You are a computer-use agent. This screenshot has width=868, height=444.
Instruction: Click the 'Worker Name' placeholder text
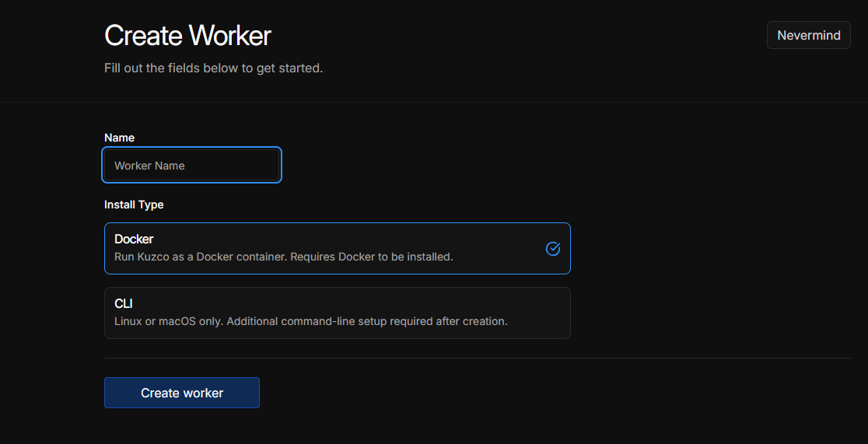[x=149, y=166]
